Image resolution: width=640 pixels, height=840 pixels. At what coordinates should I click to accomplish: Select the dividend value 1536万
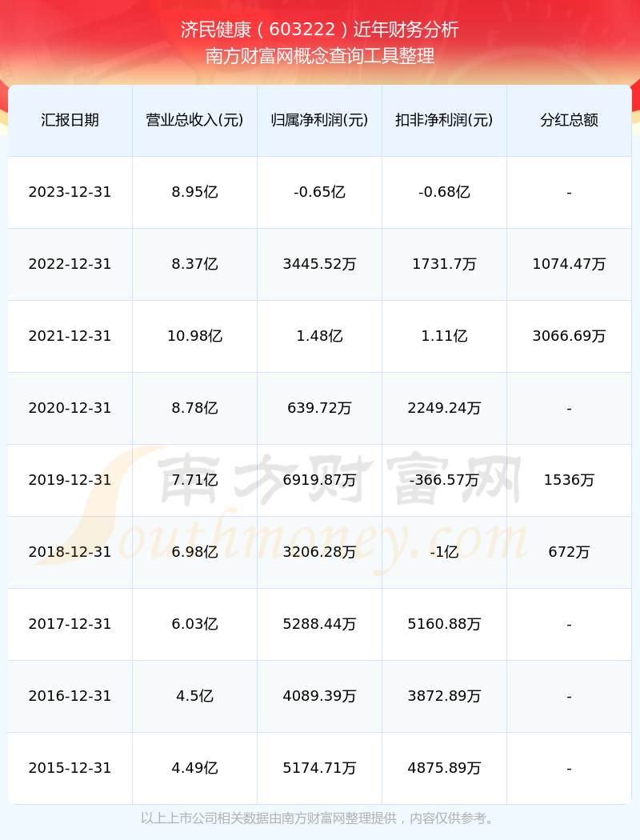(570, 480)
